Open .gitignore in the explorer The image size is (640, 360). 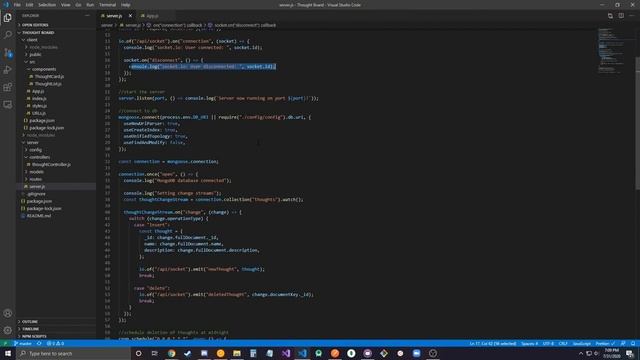point(36,194)
